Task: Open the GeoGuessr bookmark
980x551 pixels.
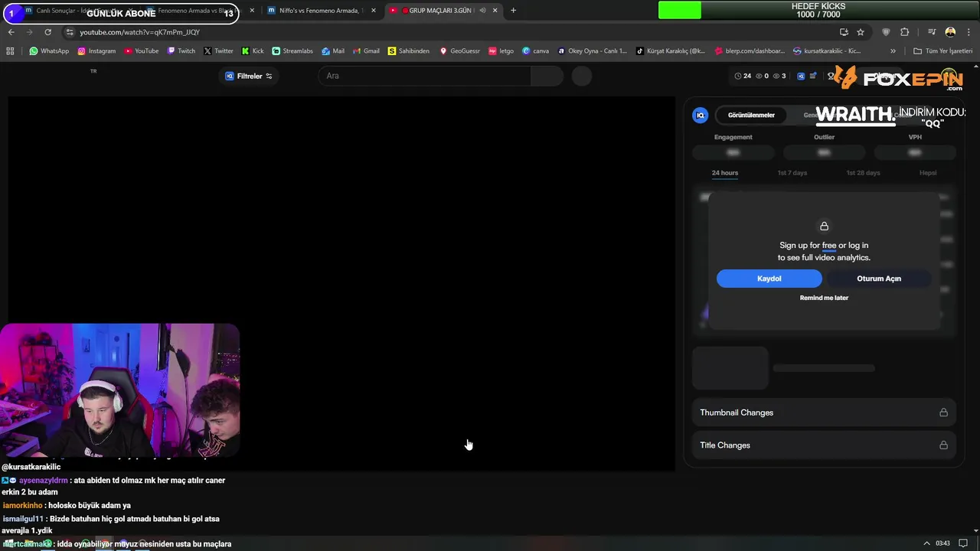Action: [x=459, y=51]
